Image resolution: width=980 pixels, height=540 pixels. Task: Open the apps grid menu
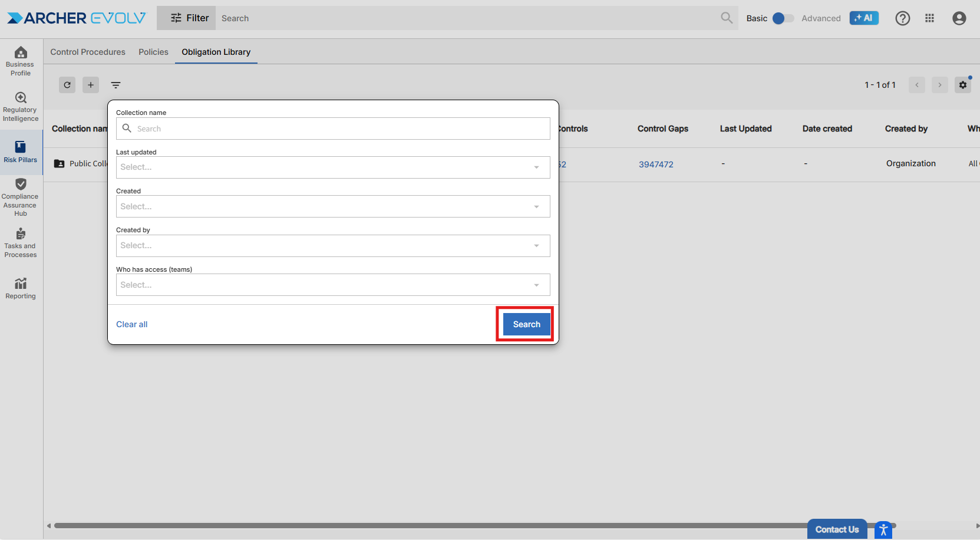[x=930, y=18]
